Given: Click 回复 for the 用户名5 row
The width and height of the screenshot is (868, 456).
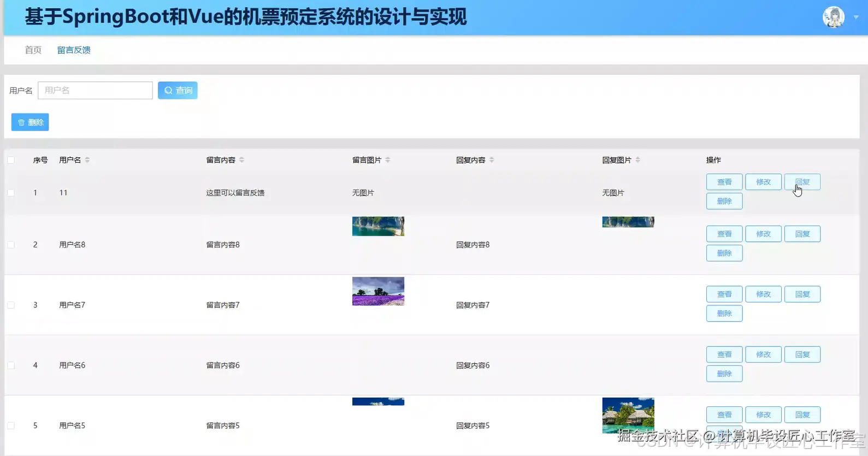Looking at the screenshot, I should point(802,414).
